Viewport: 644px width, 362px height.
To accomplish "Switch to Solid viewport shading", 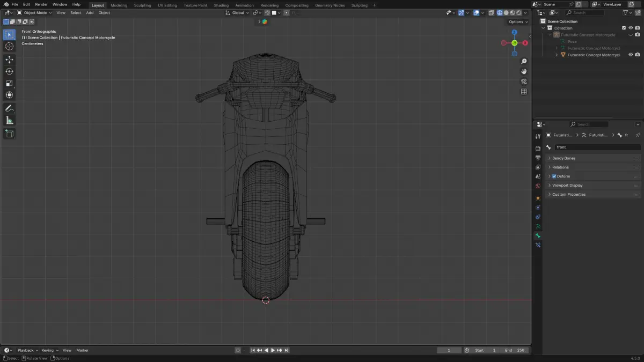I will 506,13.
